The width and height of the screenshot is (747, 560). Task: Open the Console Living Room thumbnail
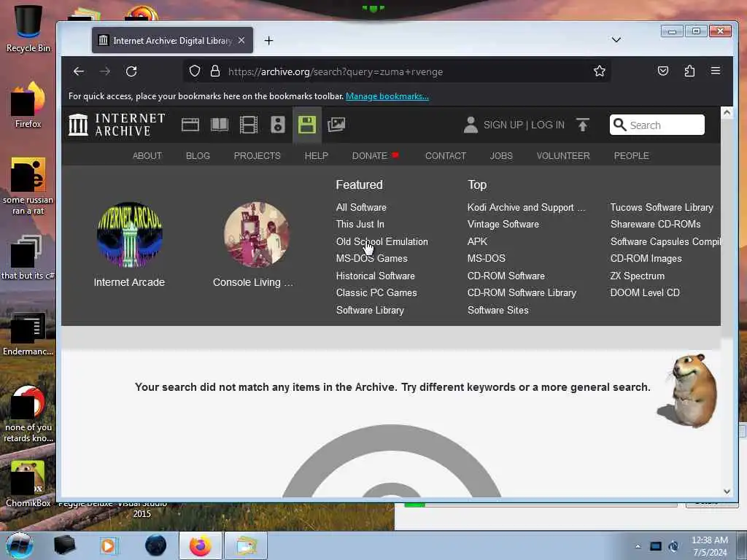click(x=256, y=234)
